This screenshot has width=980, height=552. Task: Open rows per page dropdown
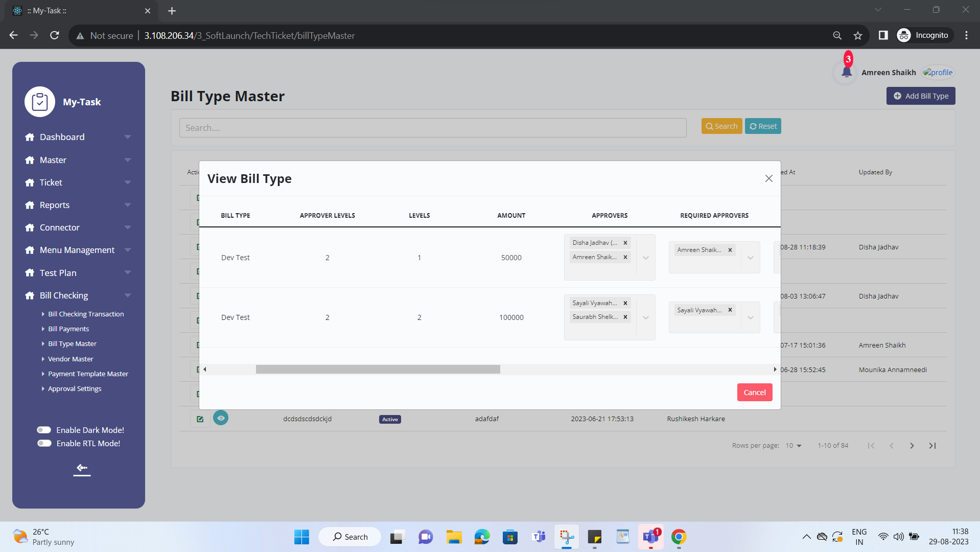coord(794,446)
